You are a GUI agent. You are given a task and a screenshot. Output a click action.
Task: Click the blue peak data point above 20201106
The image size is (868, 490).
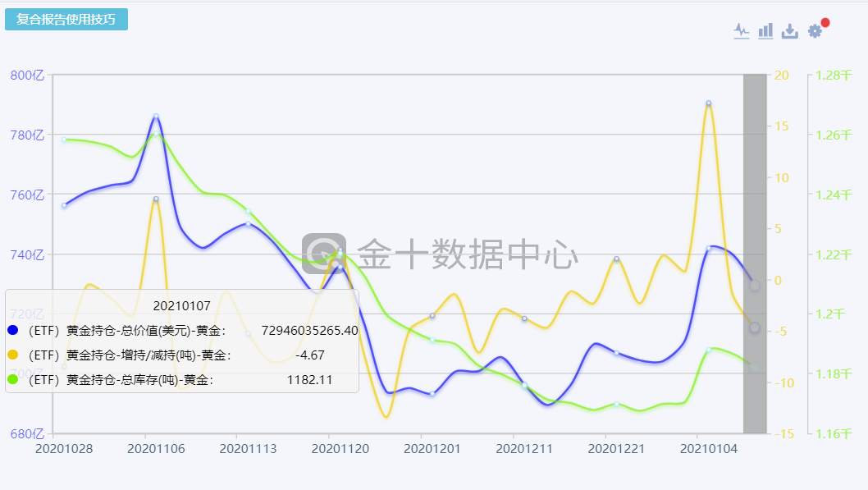(156, 117)
